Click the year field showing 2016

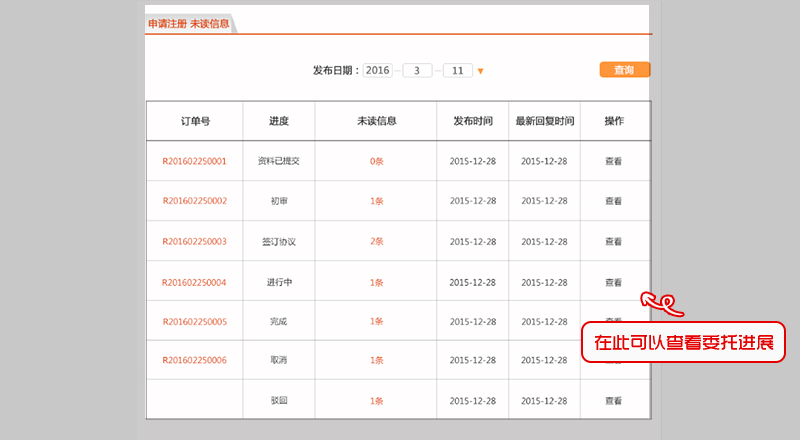click(378, 70)
